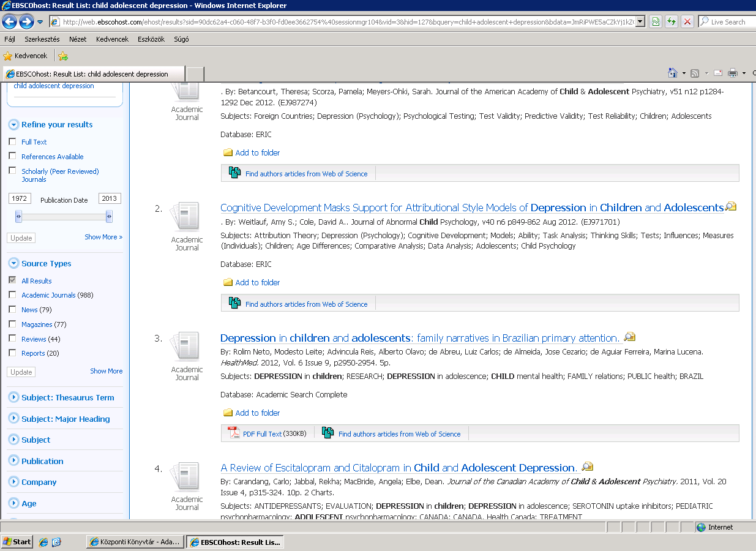Image resolution: width=756 pixels, height=551 pixels.
Task: Click the Live Search magnifier icon
Action: [x=704, y=22]
